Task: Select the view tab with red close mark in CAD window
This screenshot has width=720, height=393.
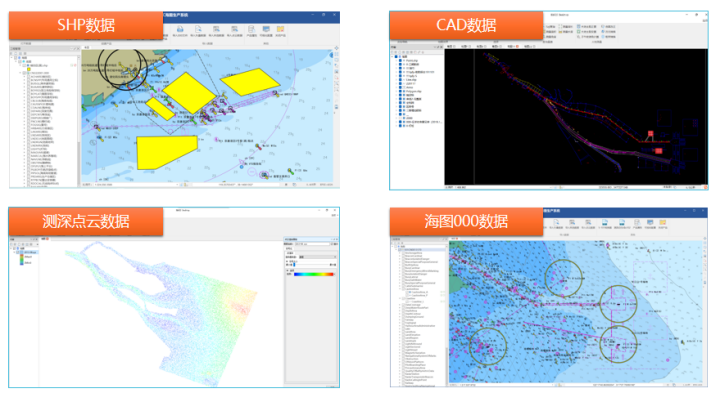Action: pyautogui.click(x=513, y=46)
